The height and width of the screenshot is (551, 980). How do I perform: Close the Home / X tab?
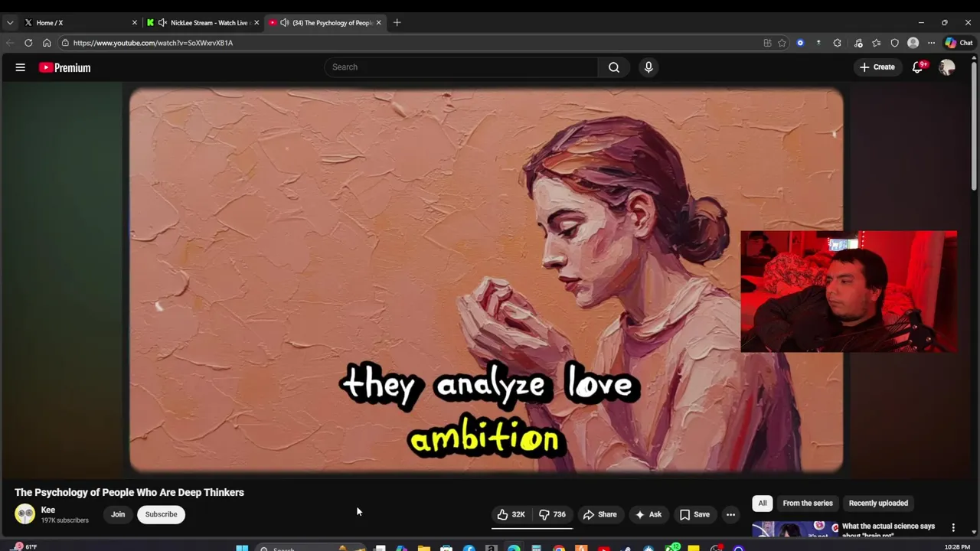[134, 22]
